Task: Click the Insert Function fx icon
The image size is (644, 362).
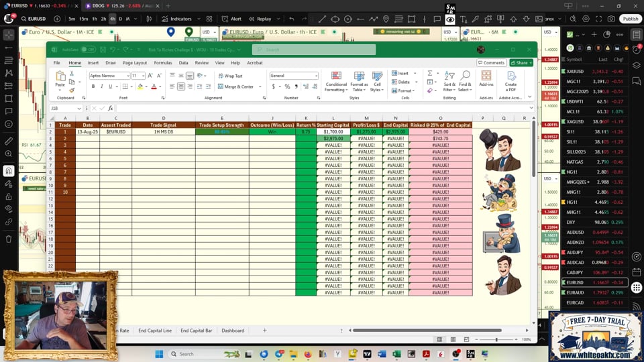Action: coord(110,108)
